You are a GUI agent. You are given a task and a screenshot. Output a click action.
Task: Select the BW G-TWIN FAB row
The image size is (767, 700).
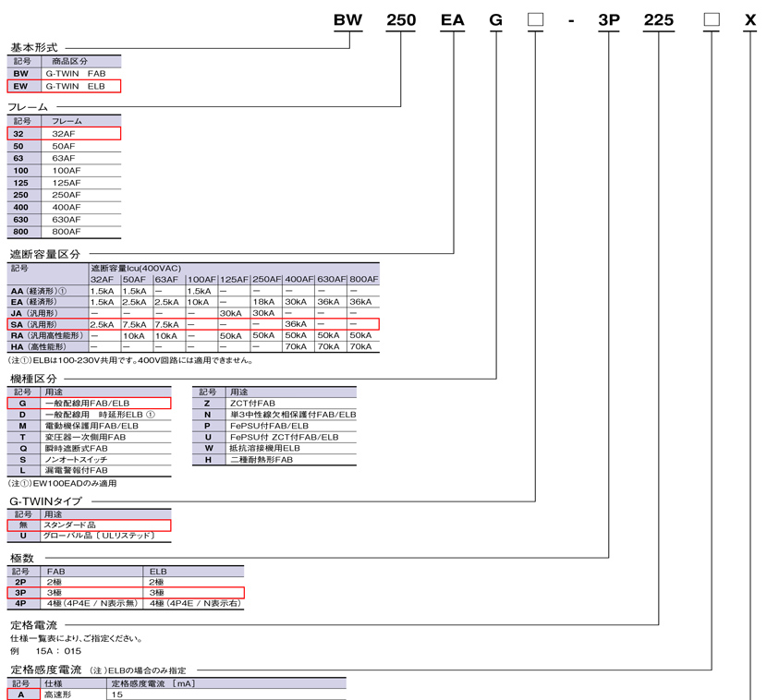click(64, 73)
